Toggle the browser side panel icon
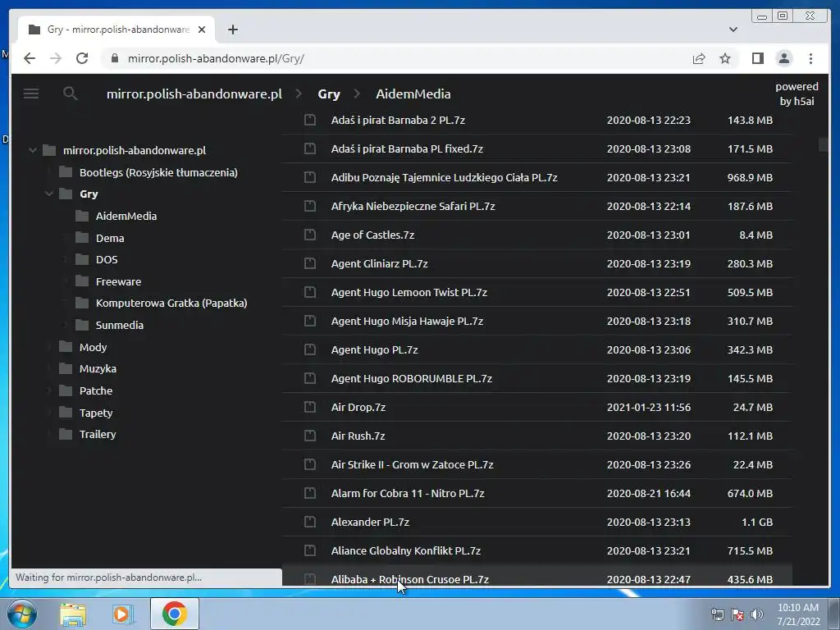This screenshot has height=630, width=840. point(757,58)
